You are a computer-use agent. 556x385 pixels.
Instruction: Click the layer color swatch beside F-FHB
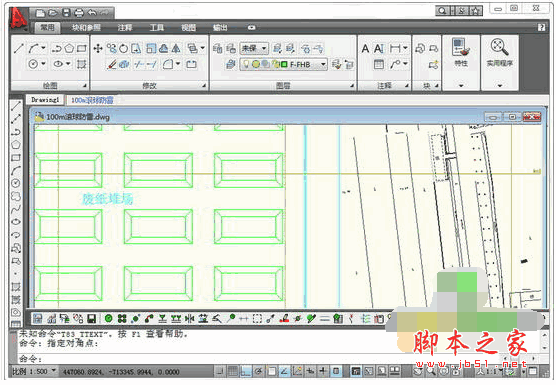pyautogui.click(x=284, y=65)
